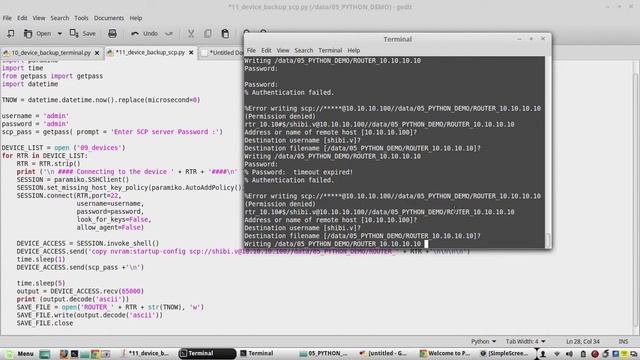
Task: Open the Python language selector dropdown
Action: pos(483,341)
